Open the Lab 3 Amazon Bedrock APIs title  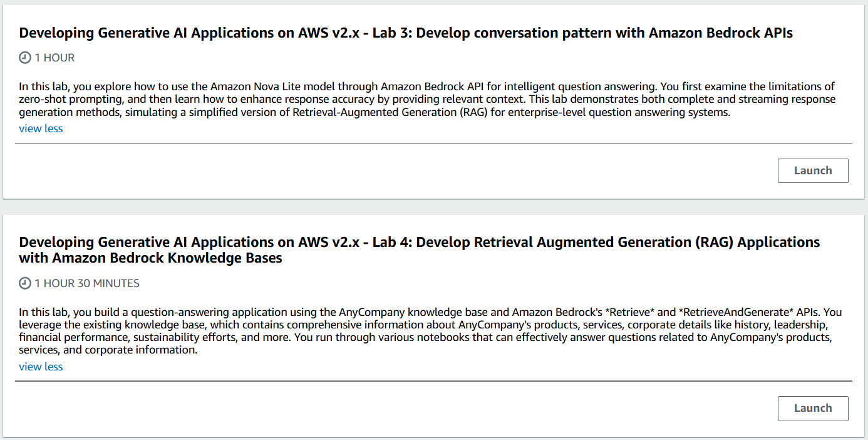coord(406,33)
